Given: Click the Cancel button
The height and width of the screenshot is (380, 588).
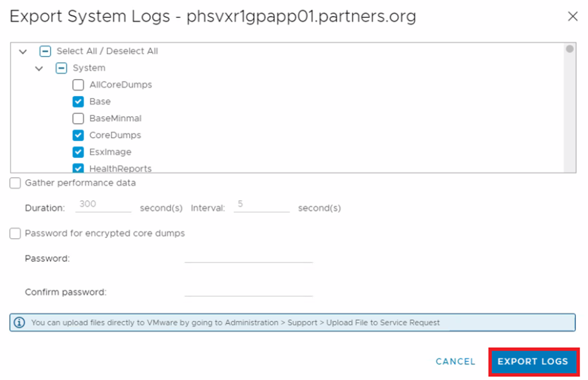Looking at the screenshot, I should (x=455, y=361).
